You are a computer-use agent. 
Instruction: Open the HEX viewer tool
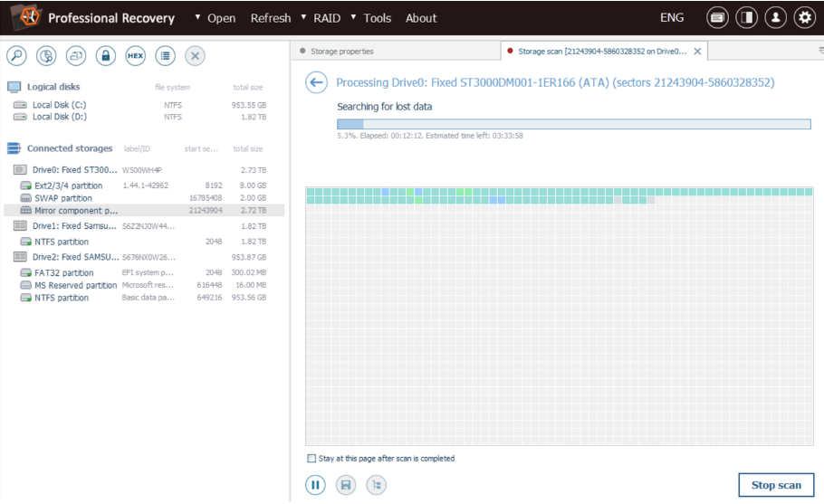click(135, 56)
